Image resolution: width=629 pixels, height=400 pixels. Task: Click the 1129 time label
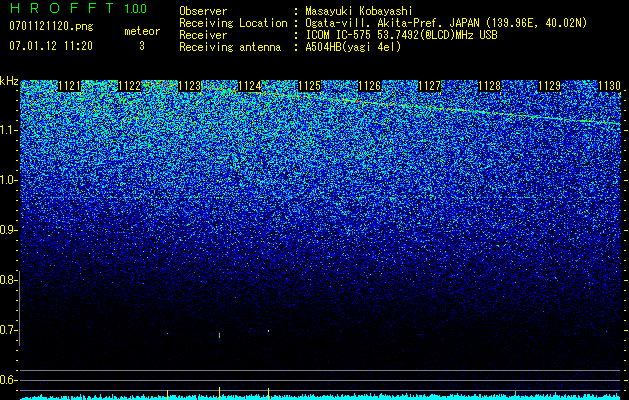coord(549,86)
